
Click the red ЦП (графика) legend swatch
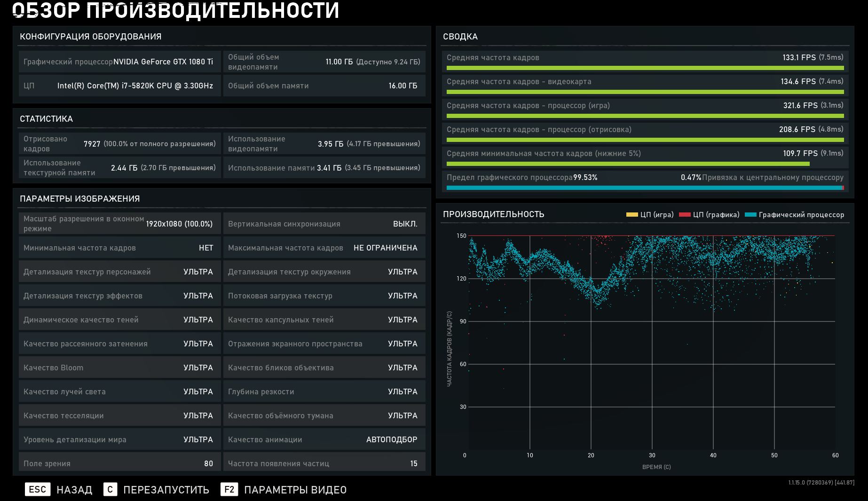tap(685, 215)
